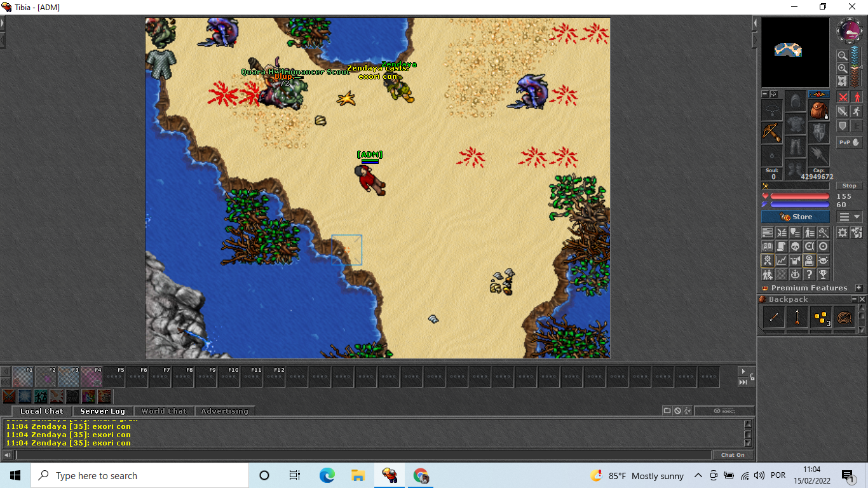Open VIP list icon

pyautogui.click(x=796, y=233)
